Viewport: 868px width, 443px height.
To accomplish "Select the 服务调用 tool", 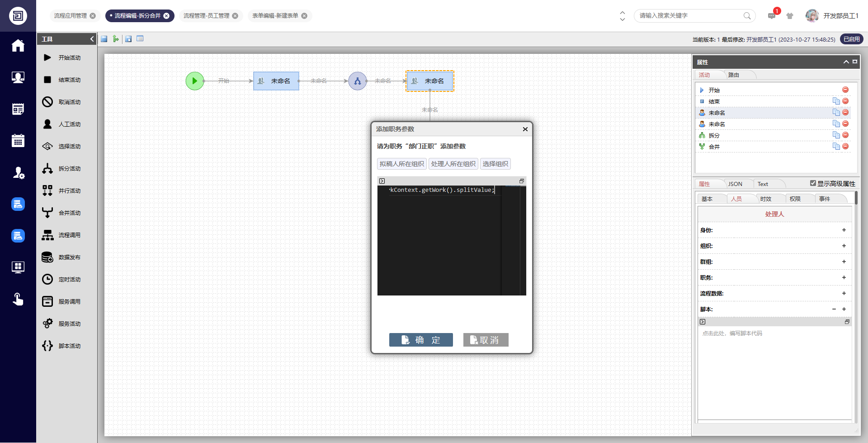I will click(x=62, y=301).
